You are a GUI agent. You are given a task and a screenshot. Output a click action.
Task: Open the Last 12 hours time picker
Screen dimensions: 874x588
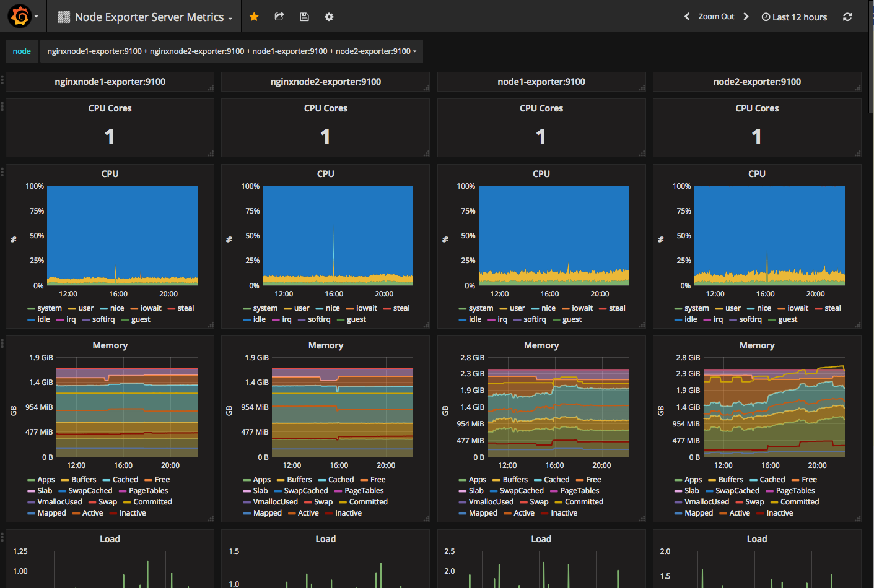(x=794, y=17)
